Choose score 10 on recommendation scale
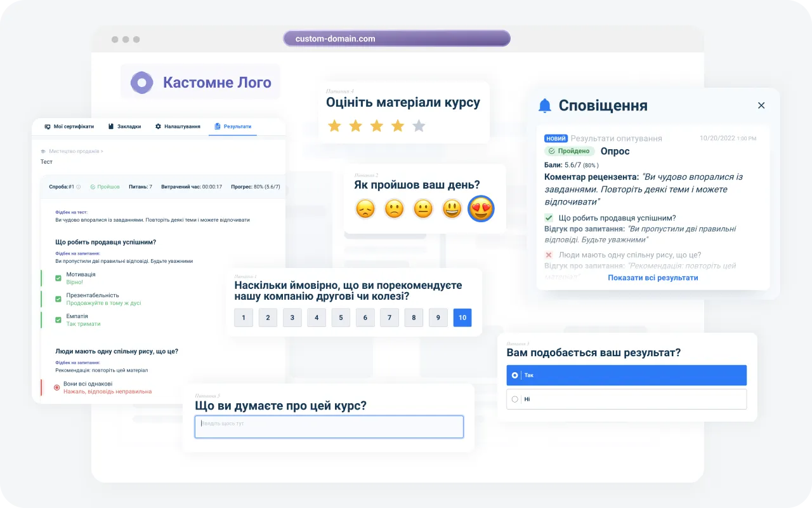Viewport: 812px width, 508px height. (462, 317)
